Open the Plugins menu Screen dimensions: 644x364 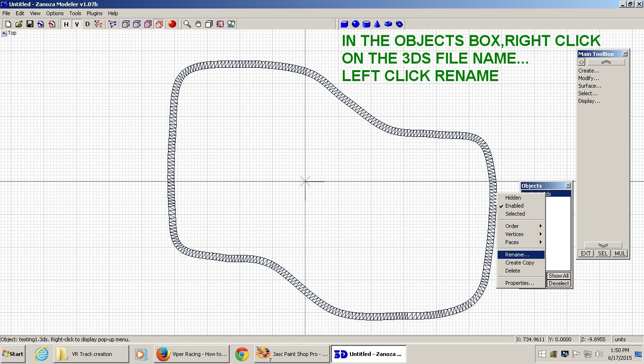[95, 13]
